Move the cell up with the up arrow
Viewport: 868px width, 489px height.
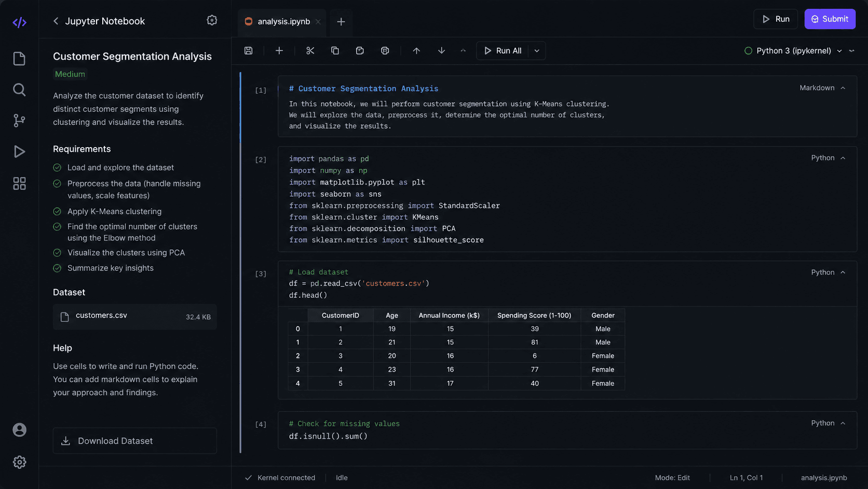[416, 50]
